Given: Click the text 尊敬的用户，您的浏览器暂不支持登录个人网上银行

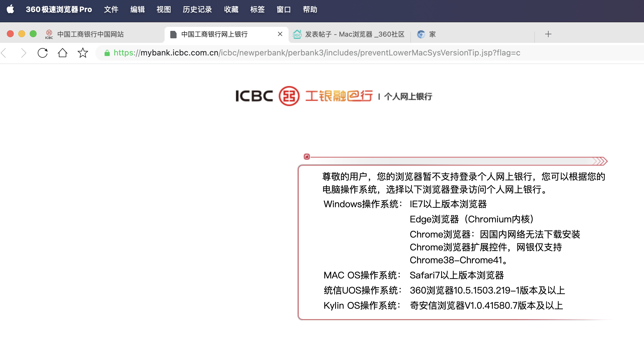Looking at the screenshot, I should pos(427,177).
